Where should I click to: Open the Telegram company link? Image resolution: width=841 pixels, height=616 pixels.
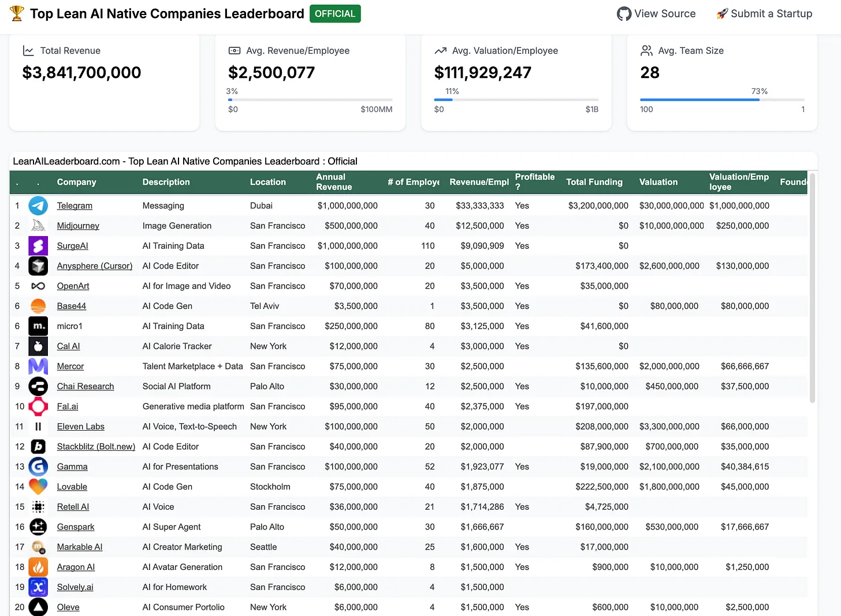pyautogui.click(x=75, y=206)
